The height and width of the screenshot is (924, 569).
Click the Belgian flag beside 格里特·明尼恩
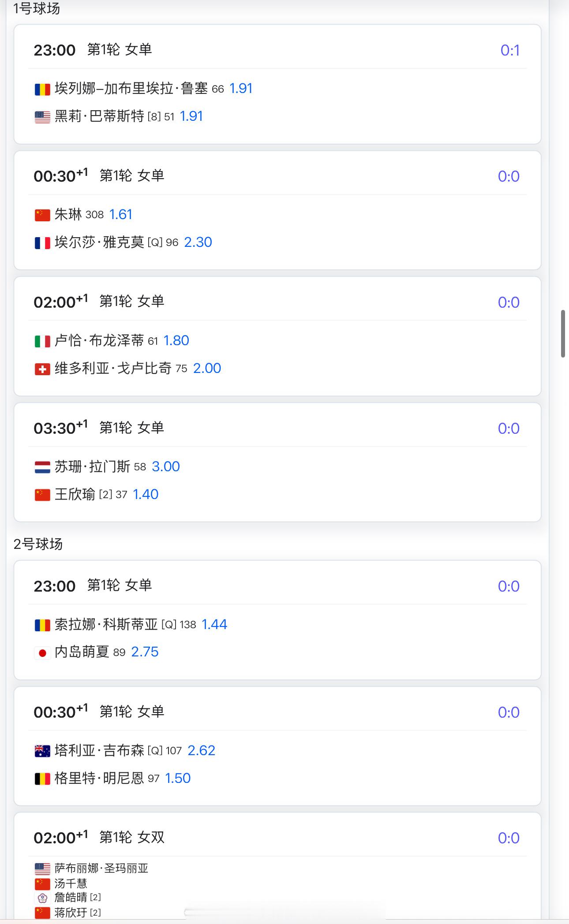point(42,779)
